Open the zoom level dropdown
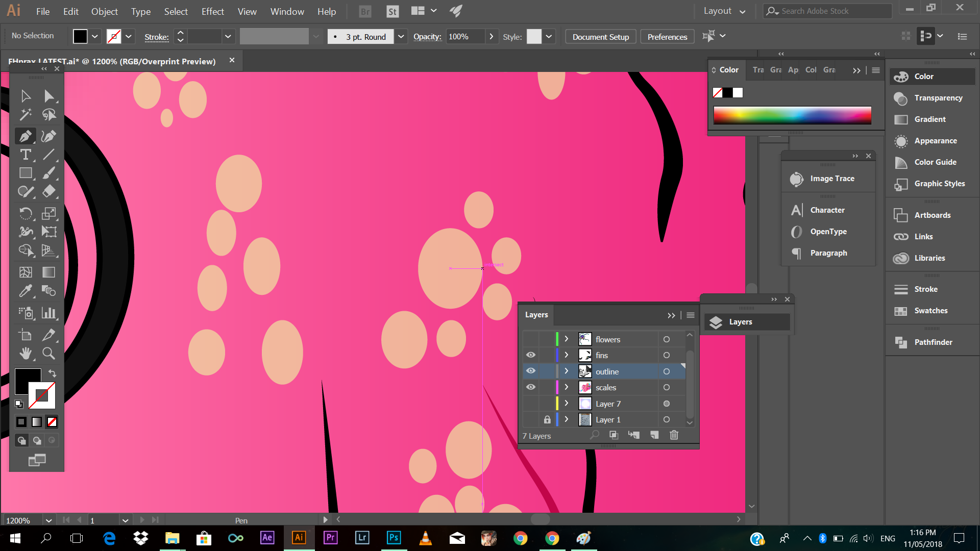Image resolution: width=980 pixels, height=551 pixels. click(48, 520)
